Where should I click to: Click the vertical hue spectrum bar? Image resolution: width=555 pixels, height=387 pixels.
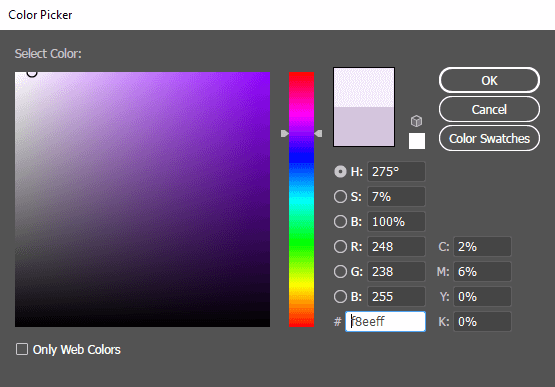click(302, 199)
